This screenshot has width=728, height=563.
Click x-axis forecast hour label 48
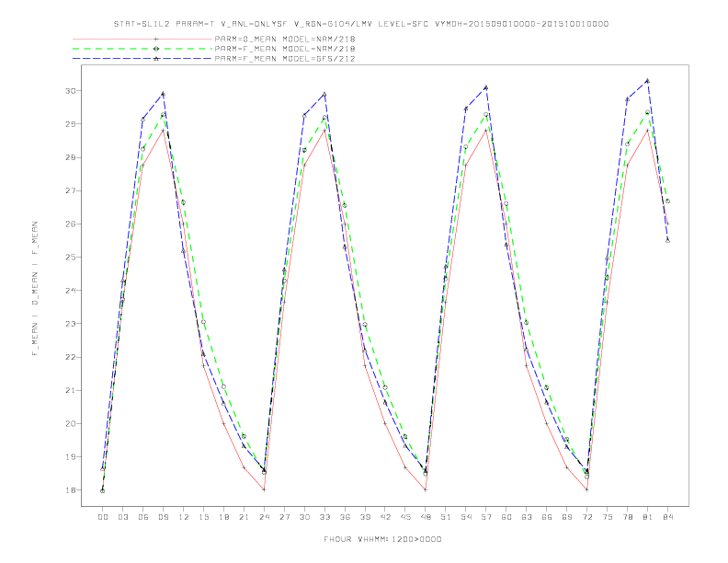[x=426, y=517]
